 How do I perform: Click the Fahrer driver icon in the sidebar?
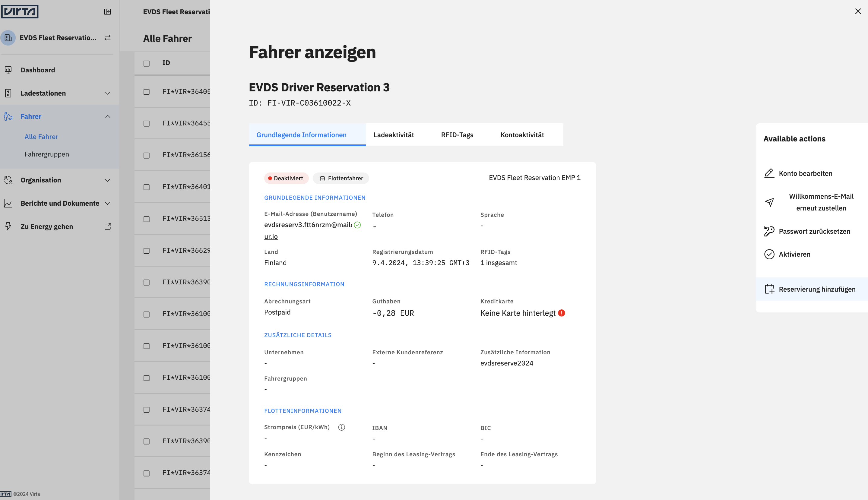[8, 116]
